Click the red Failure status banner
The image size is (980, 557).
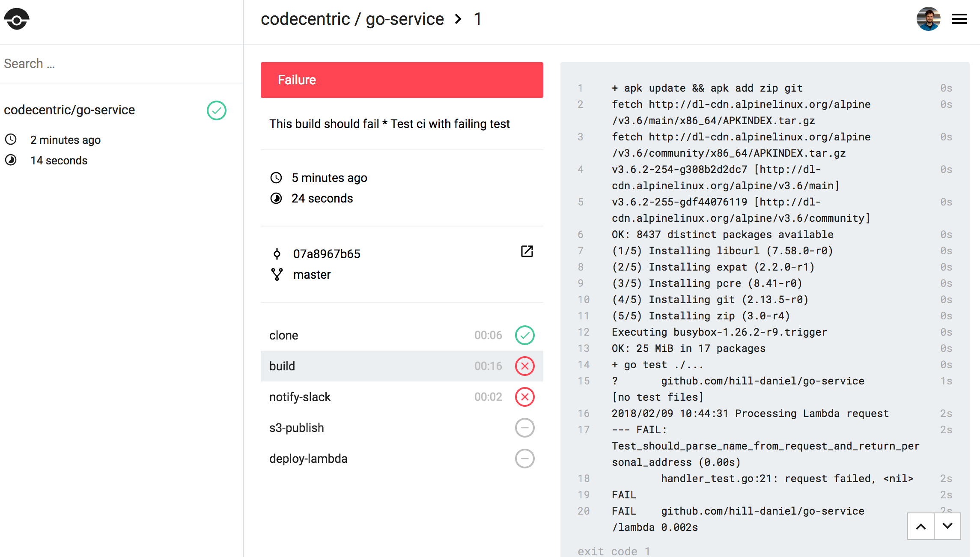tap(402, 80)
